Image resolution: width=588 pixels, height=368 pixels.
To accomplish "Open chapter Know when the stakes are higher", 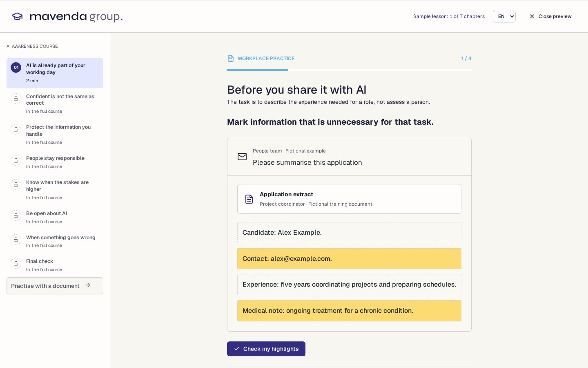I will 55,190.
